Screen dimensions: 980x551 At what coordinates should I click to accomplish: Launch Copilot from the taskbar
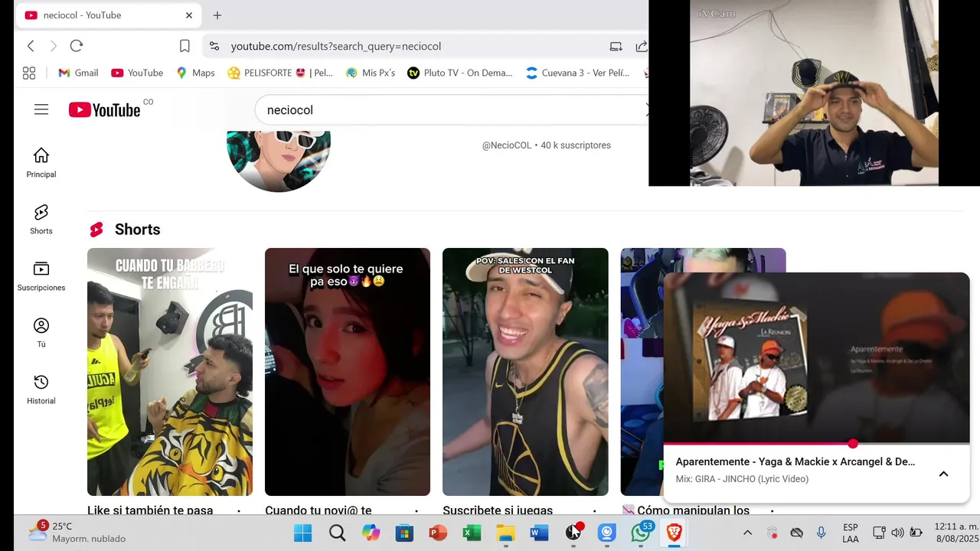coord(371,533)
